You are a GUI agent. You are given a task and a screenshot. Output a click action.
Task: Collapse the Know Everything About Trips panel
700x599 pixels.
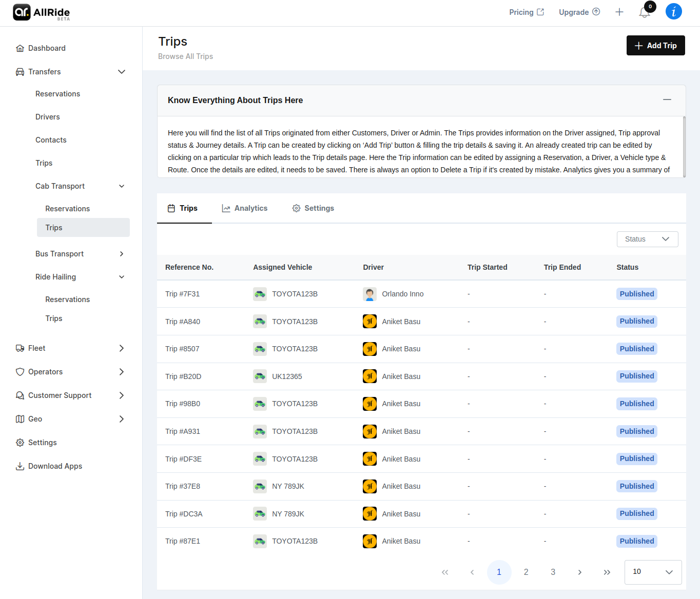coord(667,99)
